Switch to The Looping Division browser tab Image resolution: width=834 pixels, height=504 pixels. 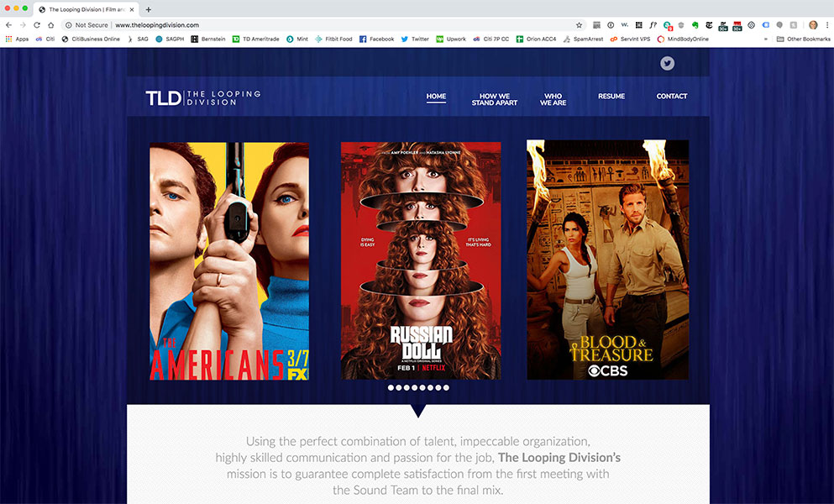coord(87,9)
